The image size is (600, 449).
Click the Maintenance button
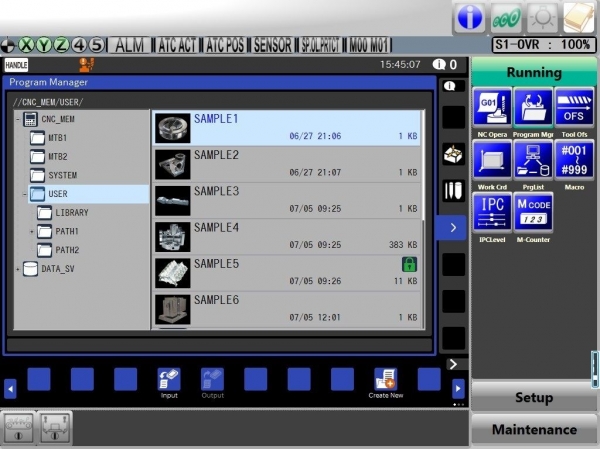534,430
